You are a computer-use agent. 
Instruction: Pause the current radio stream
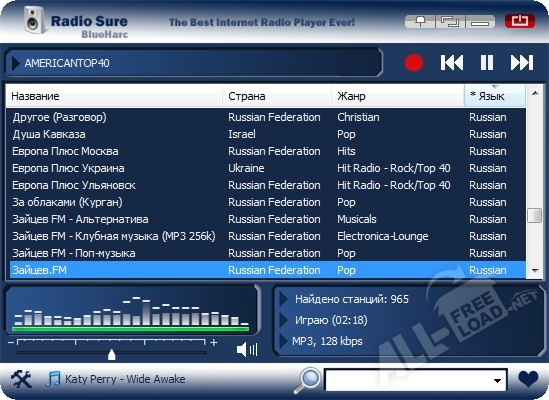487,63
